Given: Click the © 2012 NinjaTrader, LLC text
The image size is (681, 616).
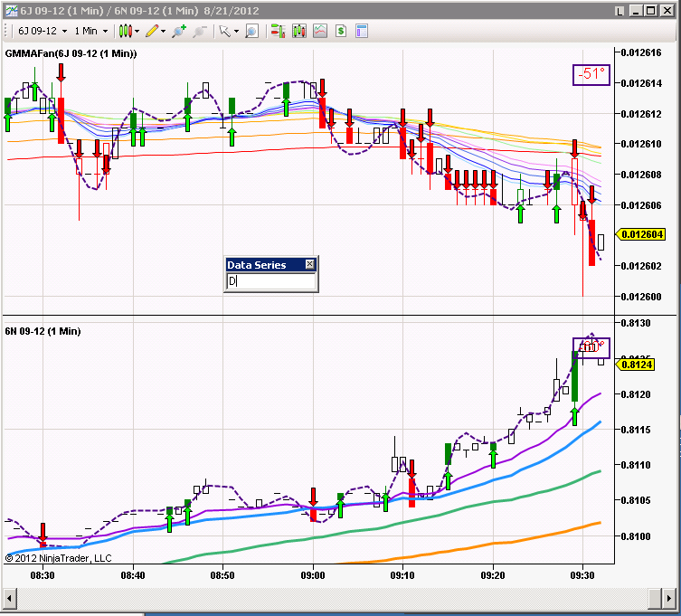Looking at the screenshot, I should tap(58, 558).
